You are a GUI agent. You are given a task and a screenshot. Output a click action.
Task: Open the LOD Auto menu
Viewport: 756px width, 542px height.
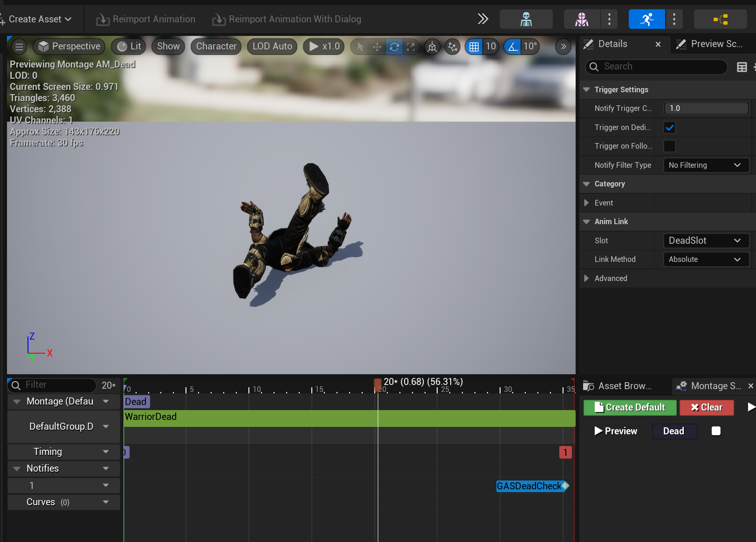pyautogui.click(x=272, y=47)
